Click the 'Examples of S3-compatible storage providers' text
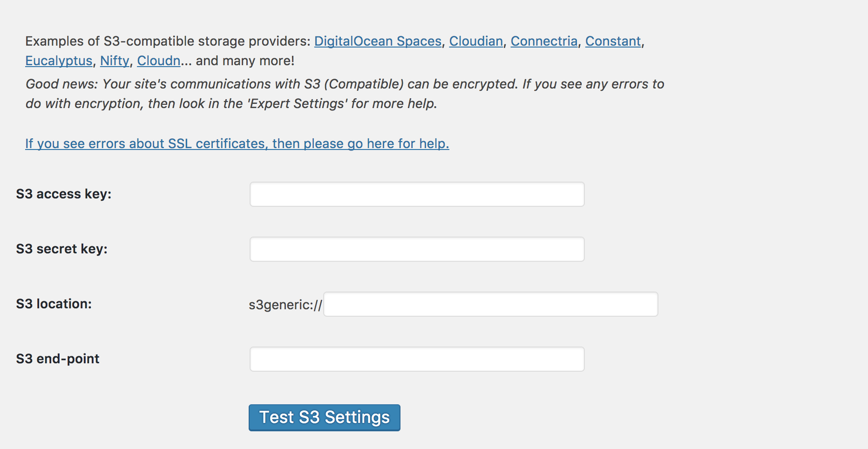Image resolution: width=868 pixels, height=449 pixels. point(168,41)
